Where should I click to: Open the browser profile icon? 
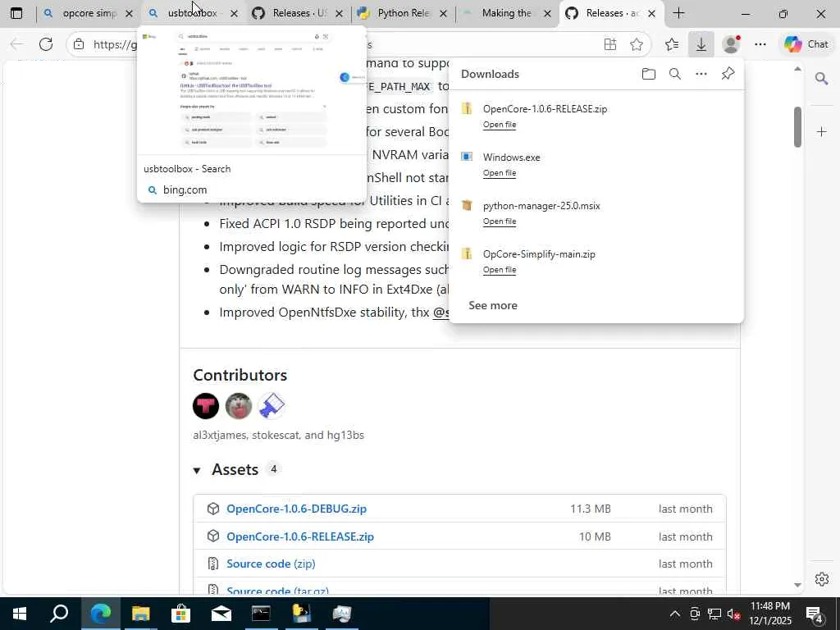point(731,44)
